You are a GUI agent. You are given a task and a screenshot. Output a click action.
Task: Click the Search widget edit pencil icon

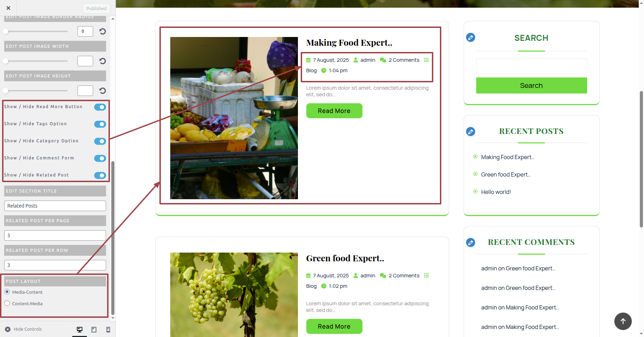coord(471,37)
